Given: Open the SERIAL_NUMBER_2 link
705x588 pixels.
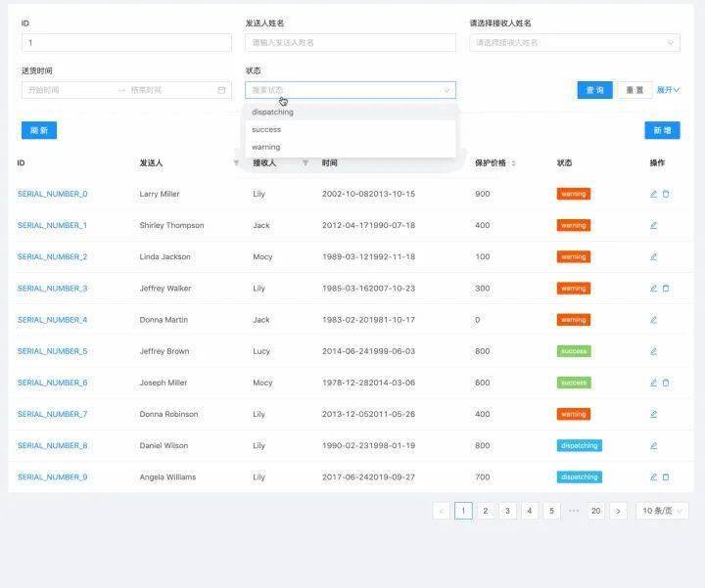Looking at the screenshot, I should (x=52, y=257).
